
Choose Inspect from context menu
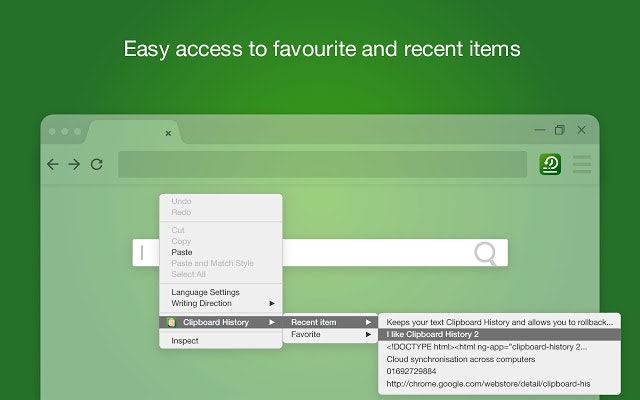(x=185, y=341)
